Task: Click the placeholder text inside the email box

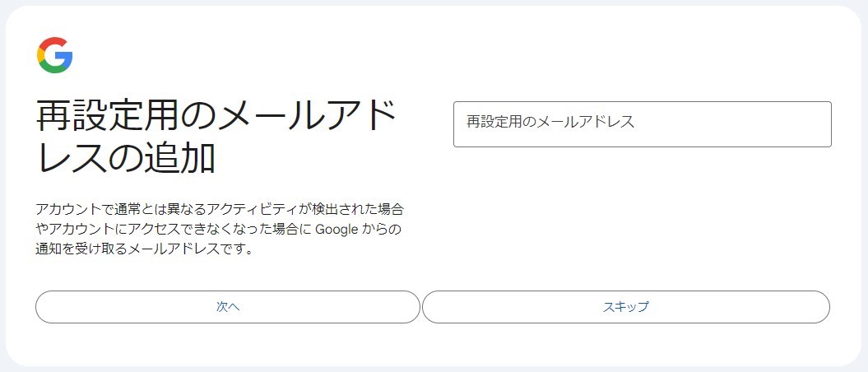Action: (550, 122)
